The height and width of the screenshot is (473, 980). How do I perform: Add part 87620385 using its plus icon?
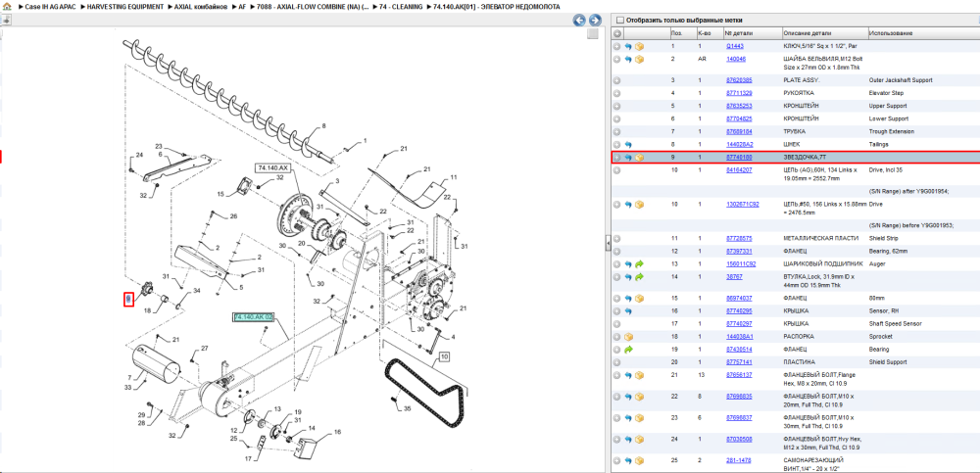click(x=616, y=80)
